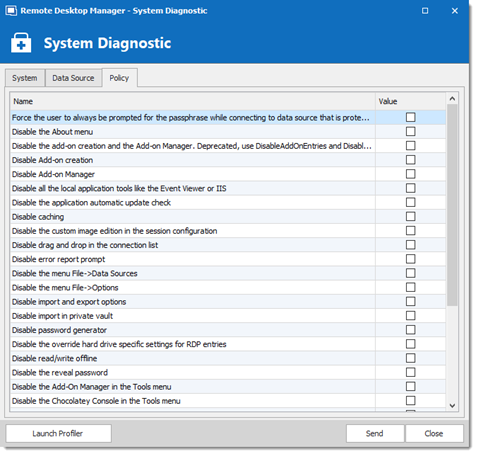Select row 'Disable the custom image edition'
This screenshot has width=477, height=454.
click(x=228, y=231)
